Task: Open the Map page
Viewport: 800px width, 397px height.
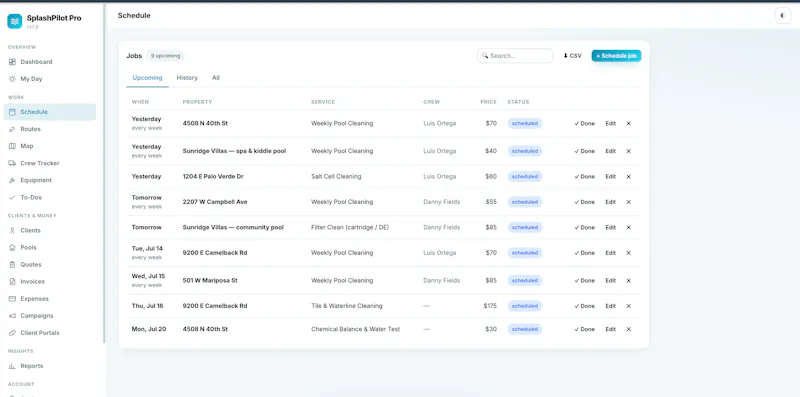Action: 49,146
